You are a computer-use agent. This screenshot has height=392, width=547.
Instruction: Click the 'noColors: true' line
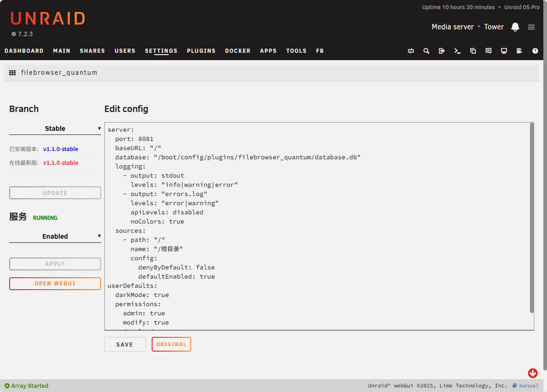click(x=158, y=221)
